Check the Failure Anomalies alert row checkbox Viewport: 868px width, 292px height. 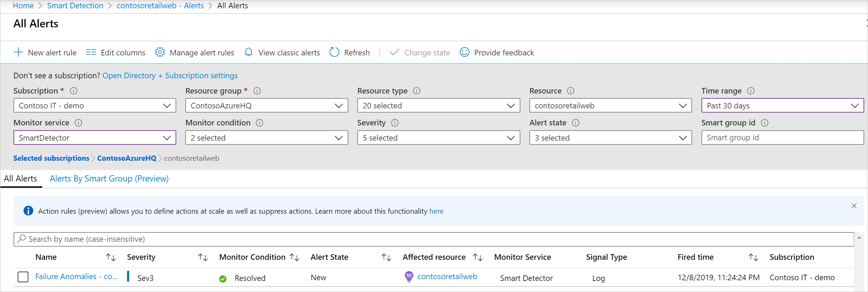coord(23,277)
